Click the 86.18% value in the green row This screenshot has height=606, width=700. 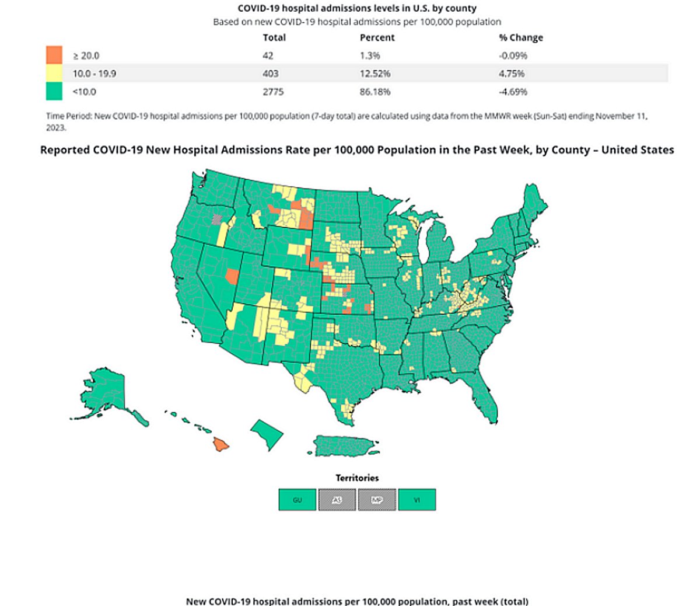[374, 92]
